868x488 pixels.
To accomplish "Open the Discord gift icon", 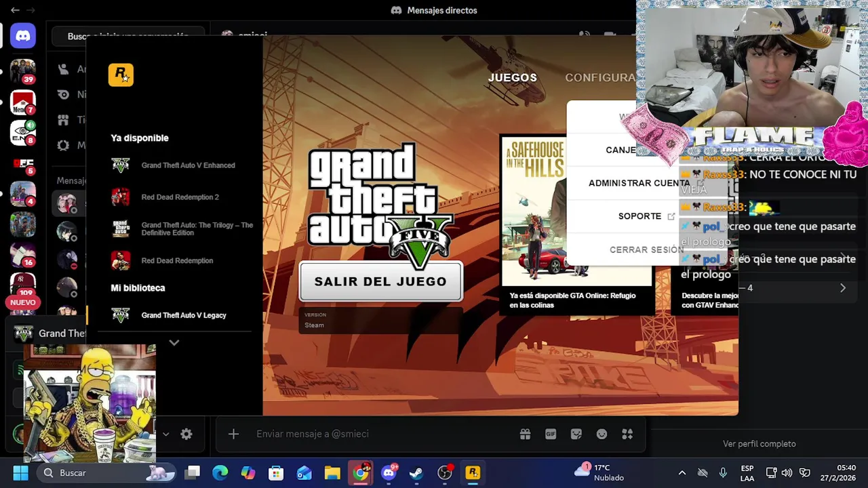I will coord(525,434).
